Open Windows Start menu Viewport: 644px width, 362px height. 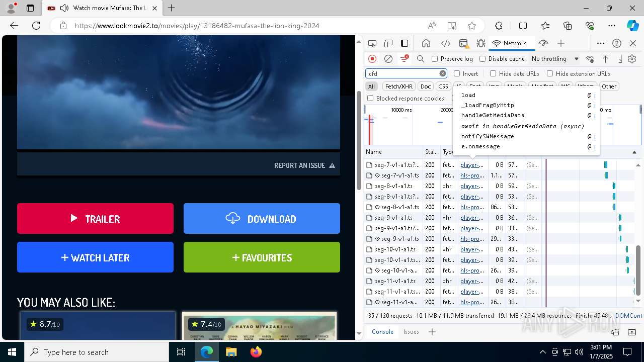(x=12, y=352)
